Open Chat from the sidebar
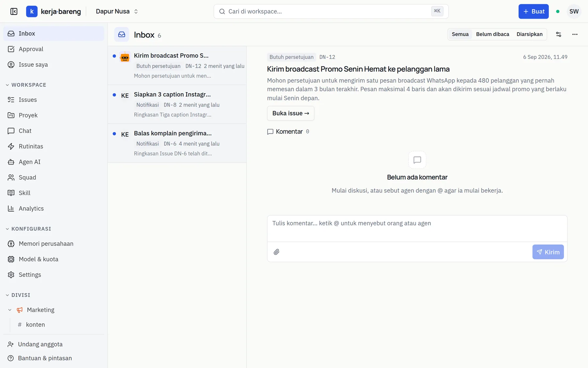Screen dimensions: 588x368 (54, 131)
